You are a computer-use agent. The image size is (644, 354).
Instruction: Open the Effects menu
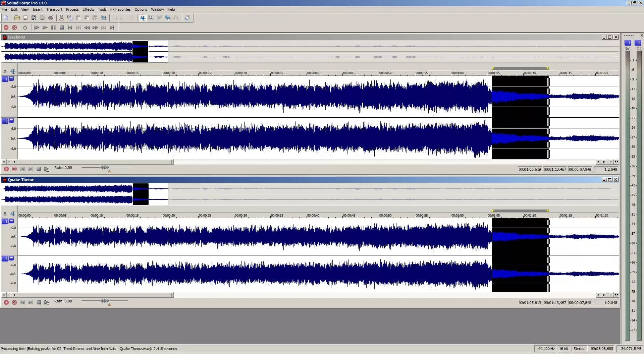coord(88,9)
